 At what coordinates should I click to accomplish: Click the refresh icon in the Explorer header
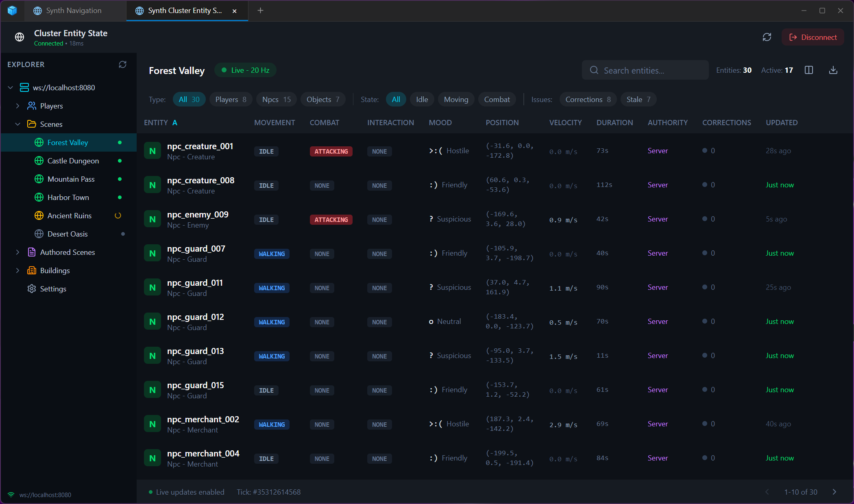123,64
